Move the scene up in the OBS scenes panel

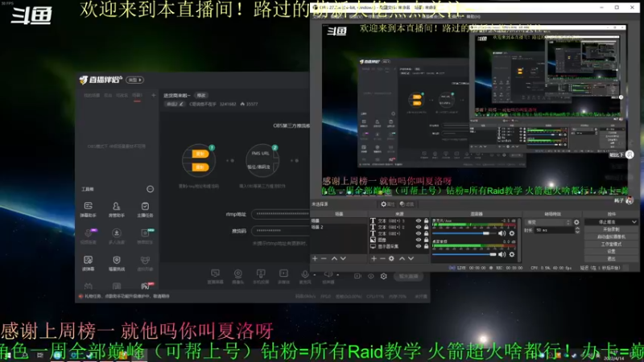tap(334, 258)
